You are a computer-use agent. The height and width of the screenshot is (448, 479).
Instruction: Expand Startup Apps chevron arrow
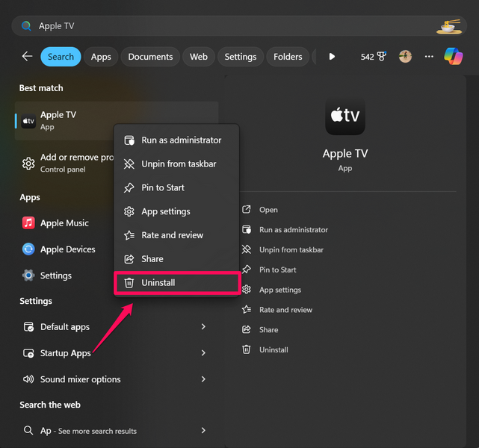coord(203,353)
